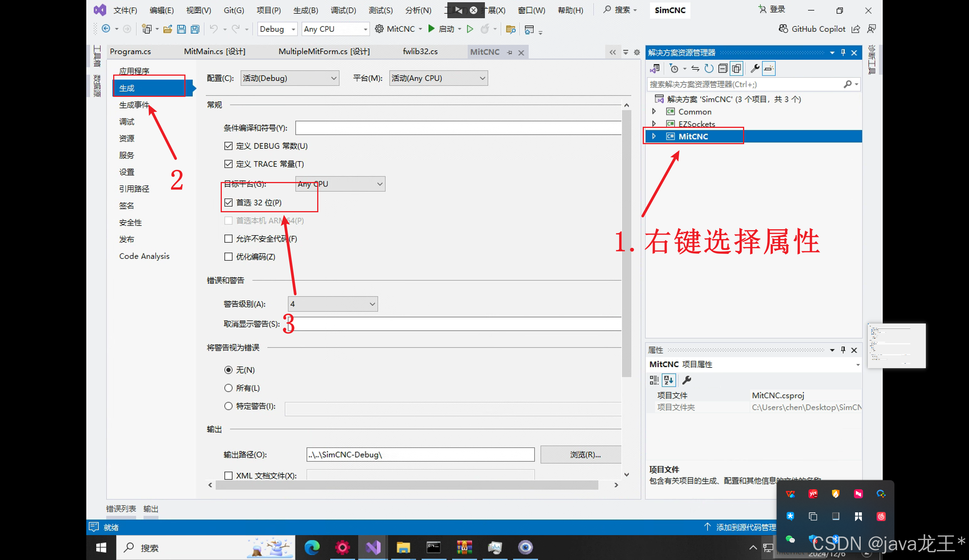Click the Open File folder icon
The height and width of the screenshot is (560, 969).
(x=168, y=29)
